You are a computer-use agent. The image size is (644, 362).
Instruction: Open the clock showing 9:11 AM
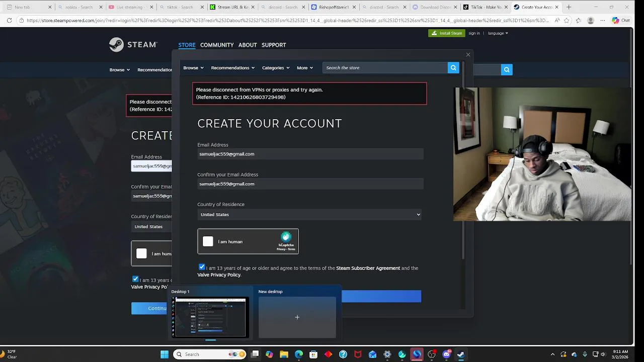[x=621, y=354]
